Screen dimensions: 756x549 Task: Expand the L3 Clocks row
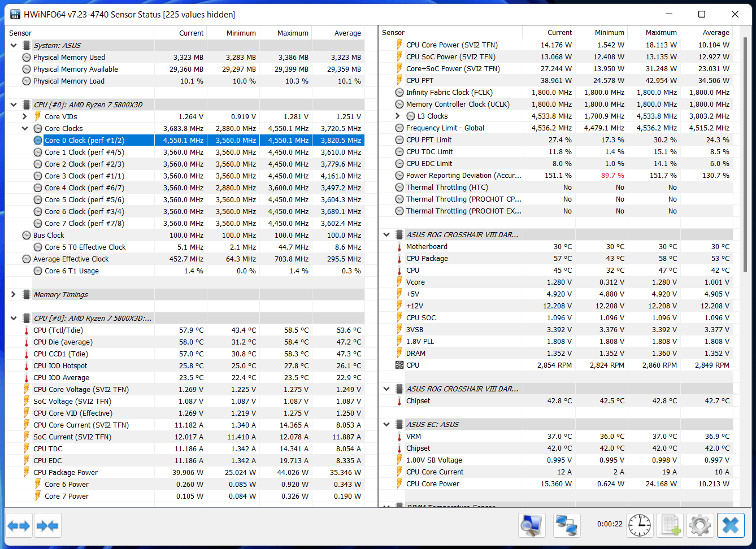tap(398, 116)
